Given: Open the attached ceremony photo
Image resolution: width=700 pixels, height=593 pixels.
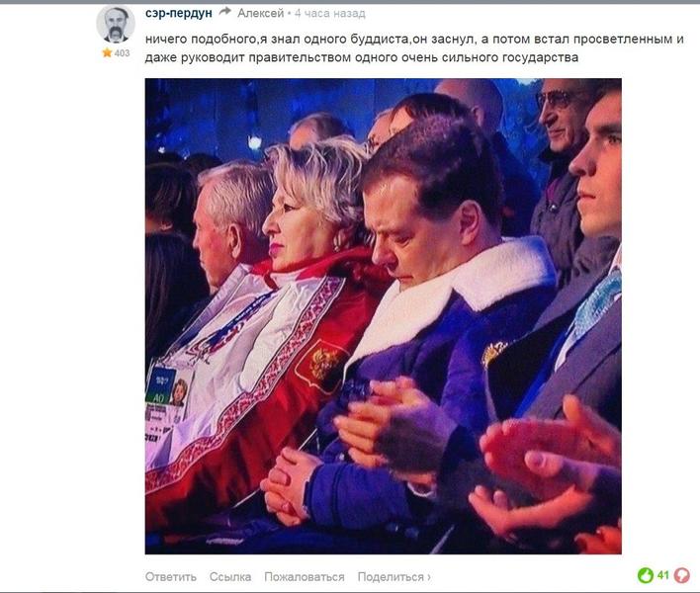Looking at the screenshot, I should pyautogui.click(x=383, y=316).
